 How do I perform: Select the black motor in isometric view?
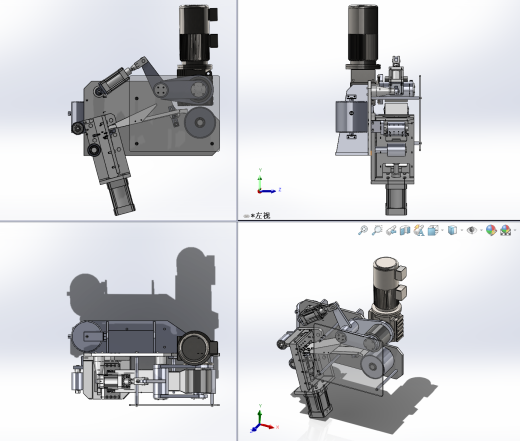[x=387, y=284]
